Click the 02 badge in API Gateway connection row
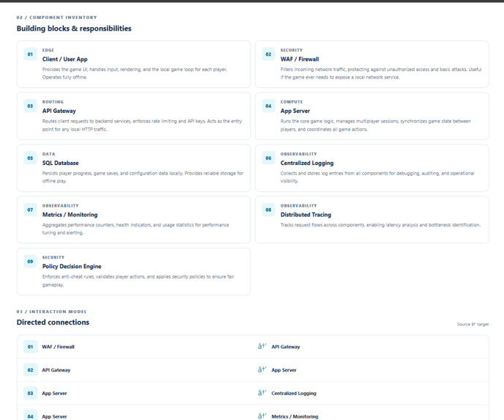The image size is (504, 420). (x=30, y=370)
